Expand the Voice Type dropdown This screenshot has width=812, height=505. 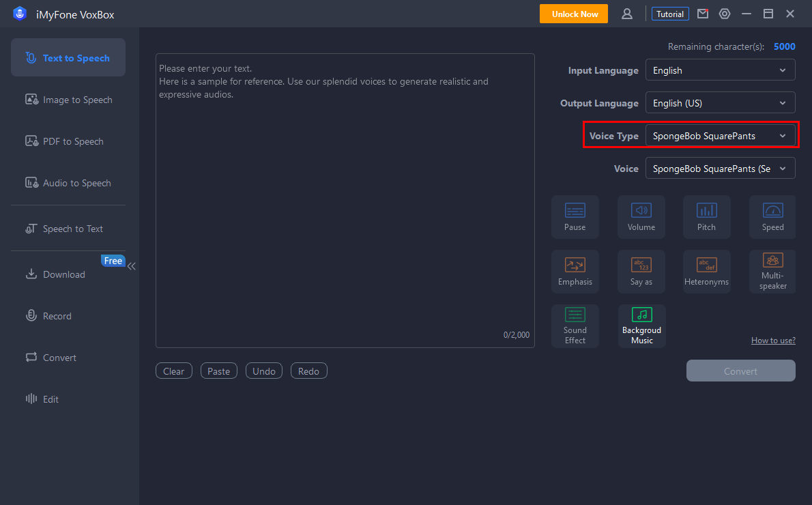pyautogui.click(x=720, y=136)
